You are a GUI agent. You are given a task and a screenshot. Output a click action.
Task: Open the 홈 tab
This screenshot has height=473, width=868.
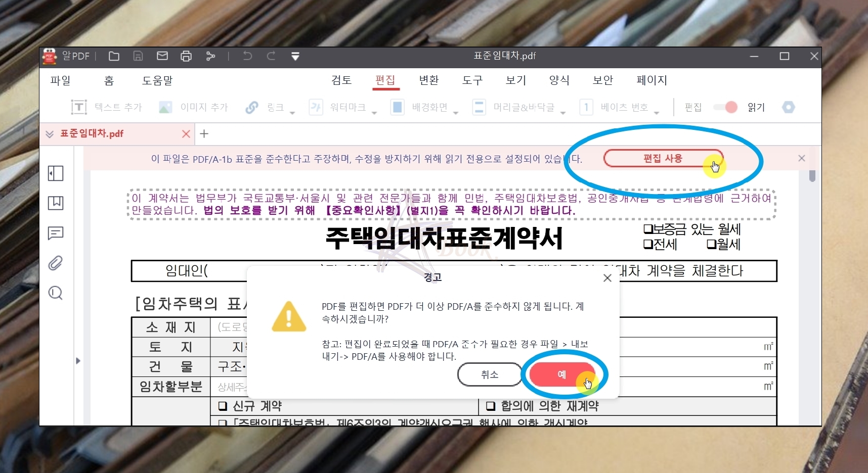click(x=109, y=80)
